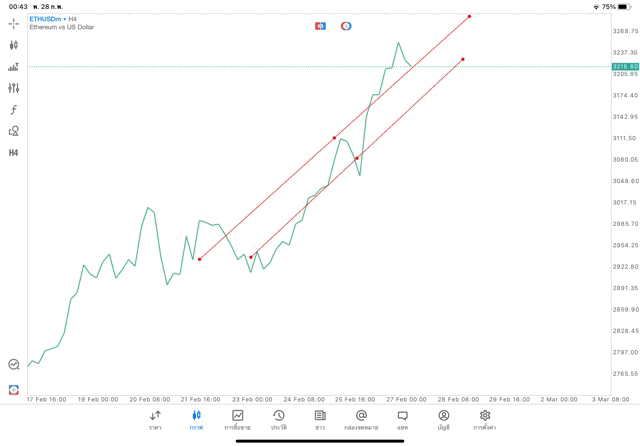
Task: Open the แชท (Chat) tab
Action: click(402, 420)
